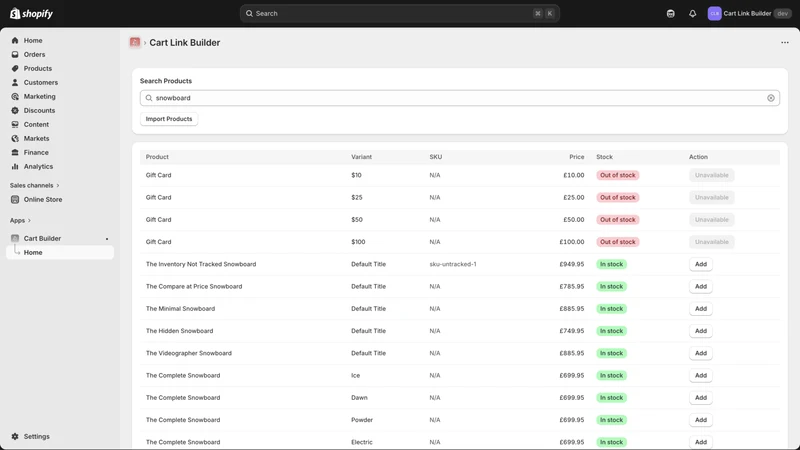
Task: Open the Orders icon in sidebar
Action: coord(15,54)
